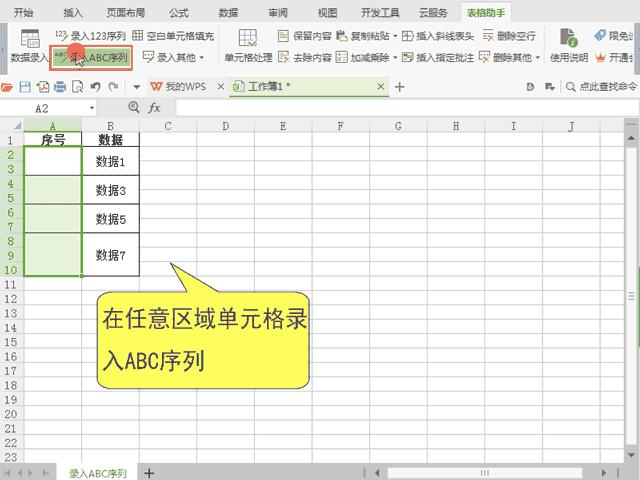Click the 录入ABC序列 button
This screenshot has height=480, width=640.
point(91,58)
